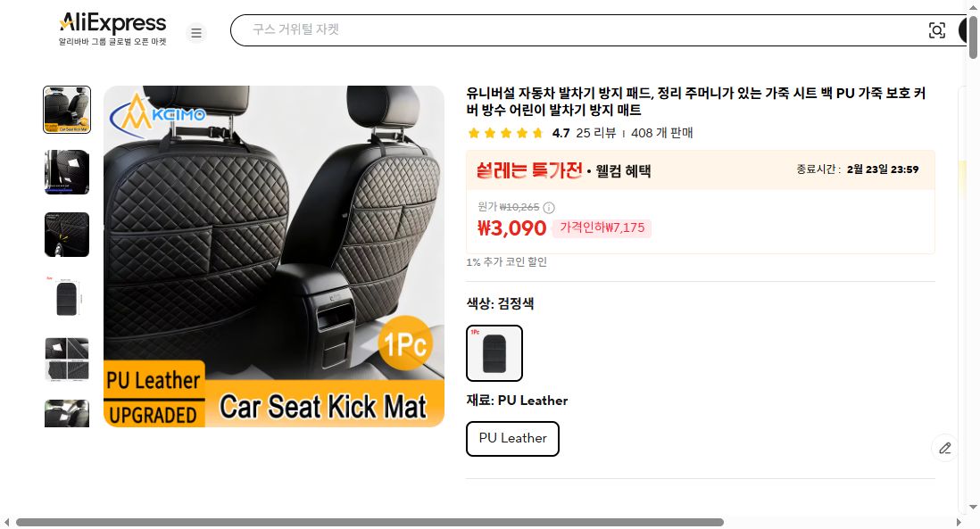This screenshot has width=980, height=529.
Task: Select the bottom product thumbnail
Action: coord(67,413)
